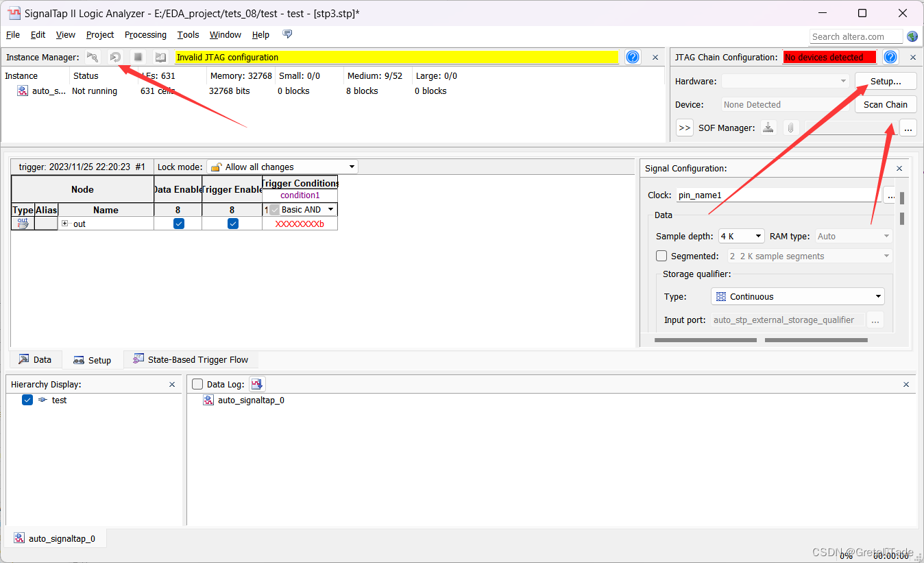Open JTAG Chain Configuration help icon

[890, 57]
